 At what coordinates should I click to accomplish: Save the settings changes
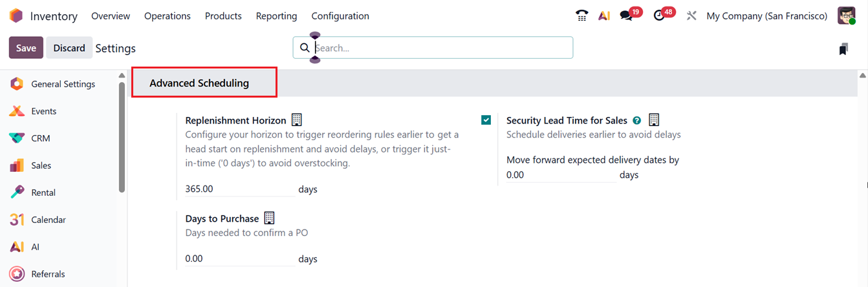[x=26, y=48]
